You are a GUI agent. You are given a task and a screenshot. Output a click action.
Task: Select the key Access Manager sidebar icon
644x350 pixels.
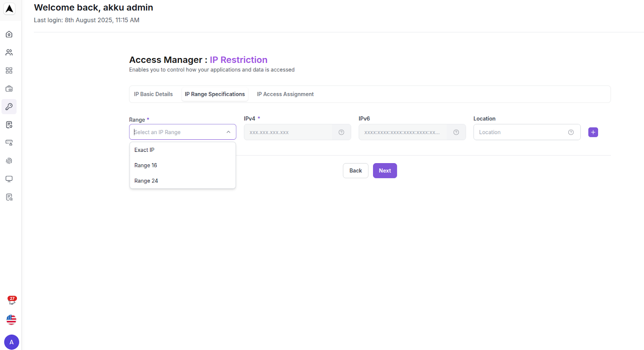point(9,107)
